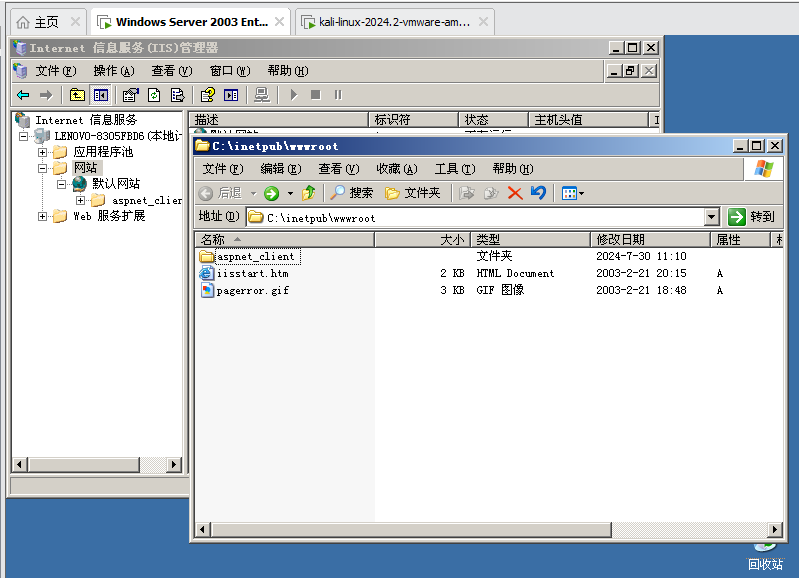Click Explorer's green forward arrow
Viewport: 799px width, 578px height.
coord(272,193)
